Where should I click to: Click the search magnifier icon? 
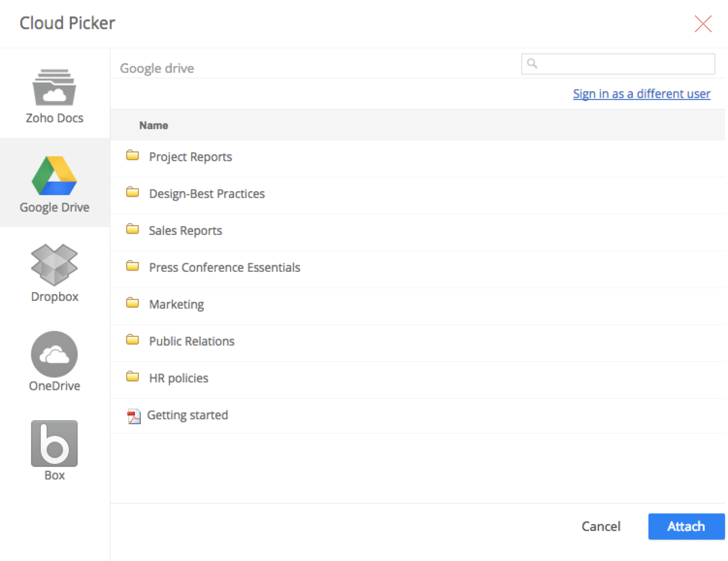(x=532, y=64)
